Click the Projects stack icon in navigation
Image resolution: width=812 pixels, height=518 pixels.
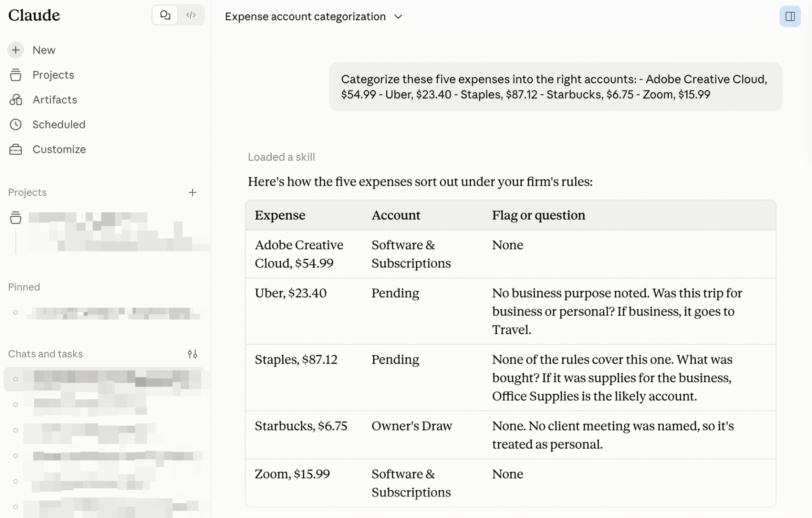point(15,75)
